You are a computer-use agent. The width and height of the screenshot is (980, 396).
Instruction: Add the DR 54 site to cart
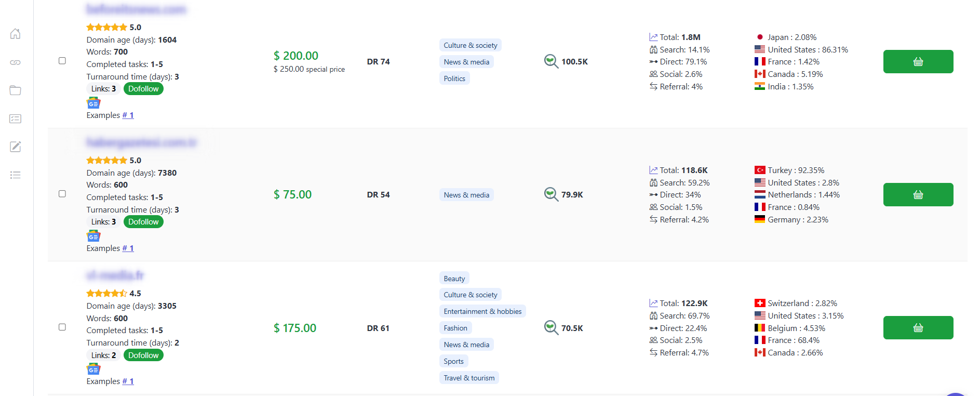tap(918, 195)
